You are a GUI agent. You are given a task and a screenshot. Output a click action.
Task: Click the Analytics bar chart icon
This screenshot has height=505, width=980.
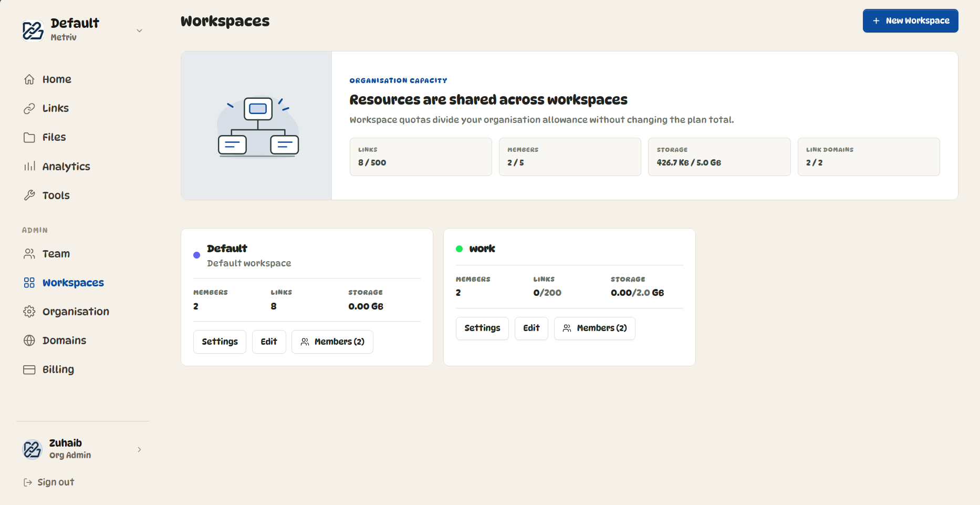pos(29,167)
